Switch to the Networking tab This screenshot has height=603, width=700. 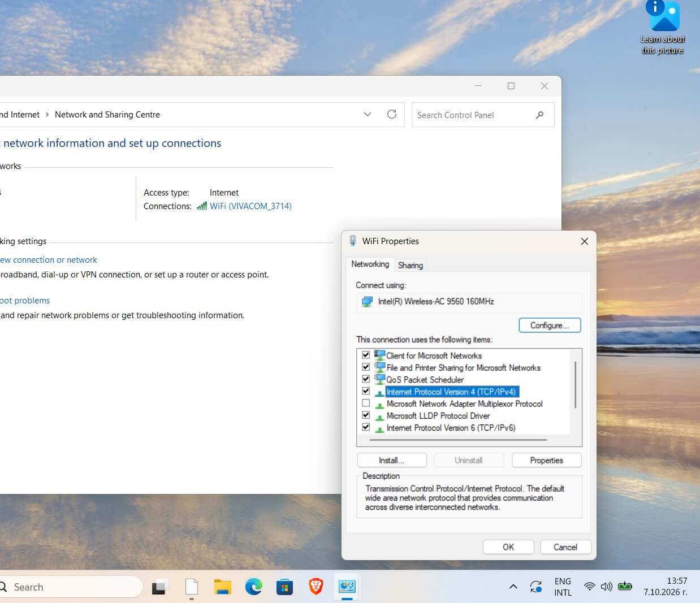tap(370, 264)
